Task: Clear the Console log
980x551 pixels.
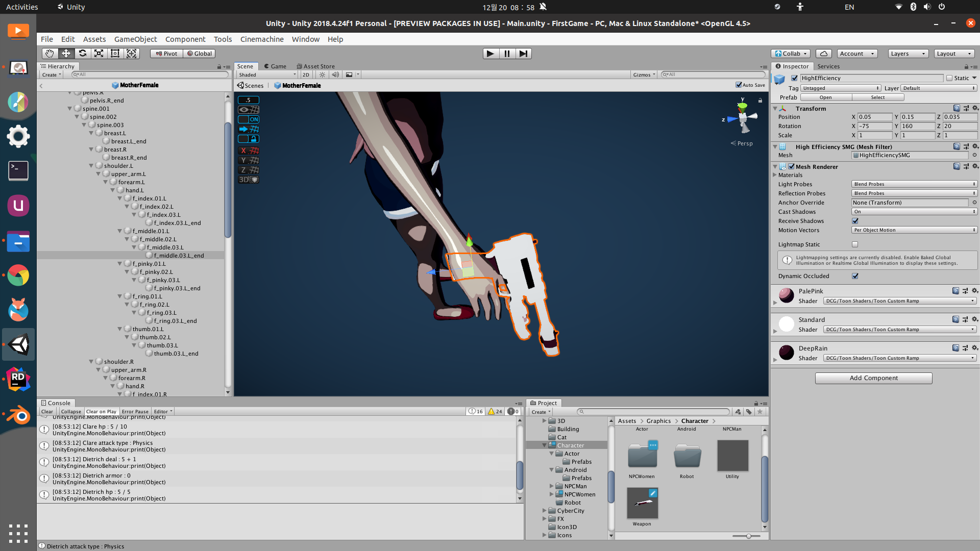Action: tap(47, 412)
